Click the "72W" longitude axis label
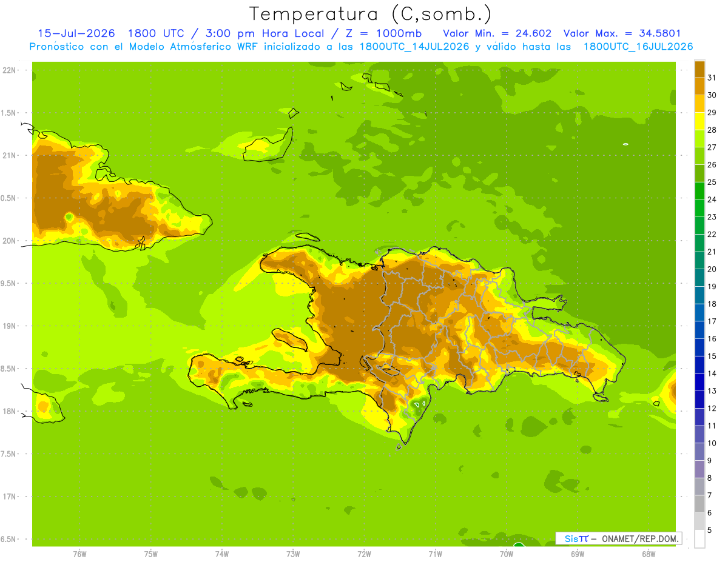This screenshot has width=728, height=562. point(364,555)
